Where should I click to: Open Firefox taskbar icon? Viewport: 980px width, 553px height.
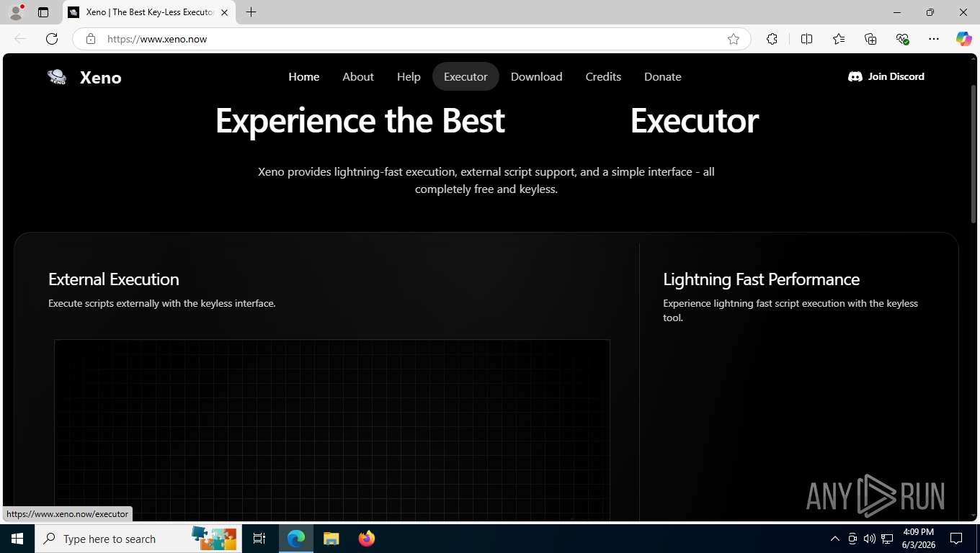click(x=367, y=539)
